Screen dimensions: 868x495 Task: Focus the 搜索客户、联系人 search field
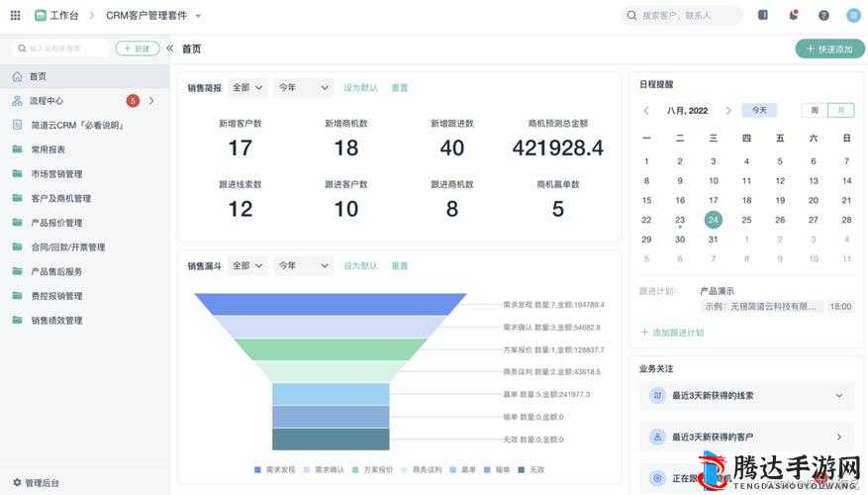[x=682, y=16]
